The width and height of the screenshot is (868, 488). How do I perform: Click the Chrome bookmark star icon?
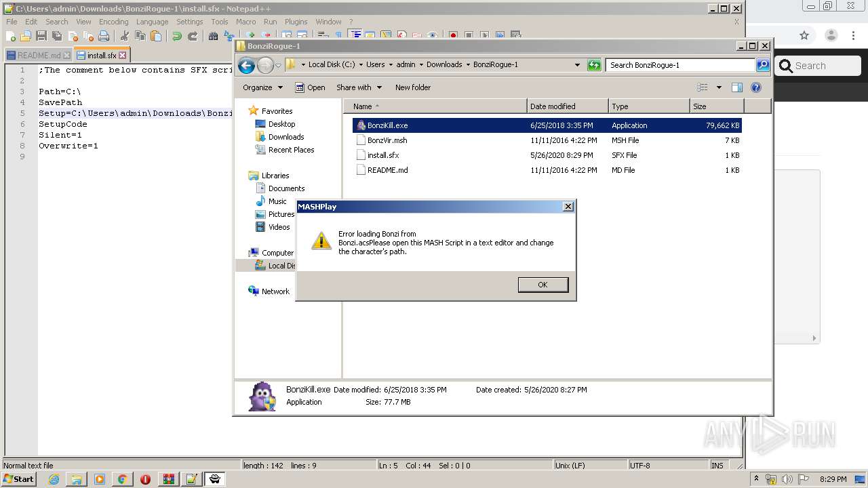pyautogui.click(x=804, y=36)
